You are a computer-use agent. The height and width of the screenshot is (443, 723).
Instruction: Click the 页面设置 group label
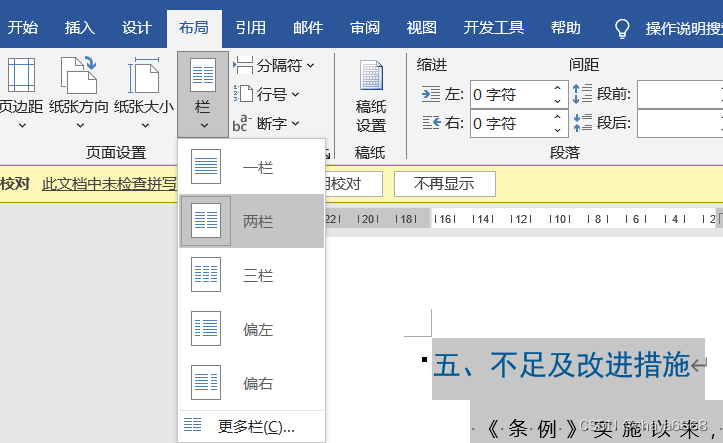coord(116,153)
